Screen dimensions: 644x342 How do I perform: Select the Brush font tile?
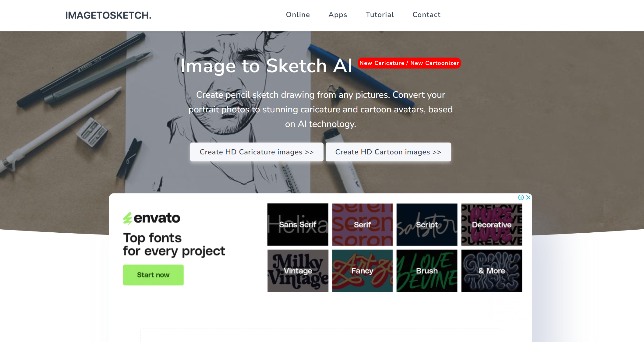point(427,271)
